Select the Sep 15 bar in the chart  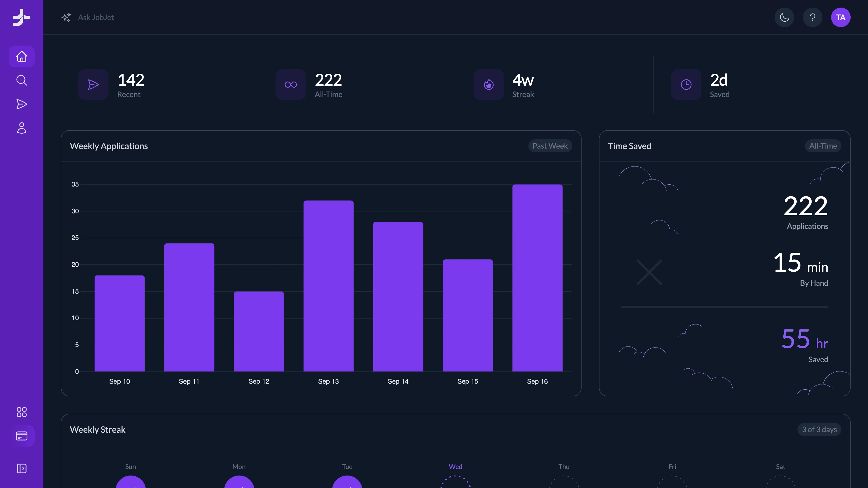coord(468,315)
